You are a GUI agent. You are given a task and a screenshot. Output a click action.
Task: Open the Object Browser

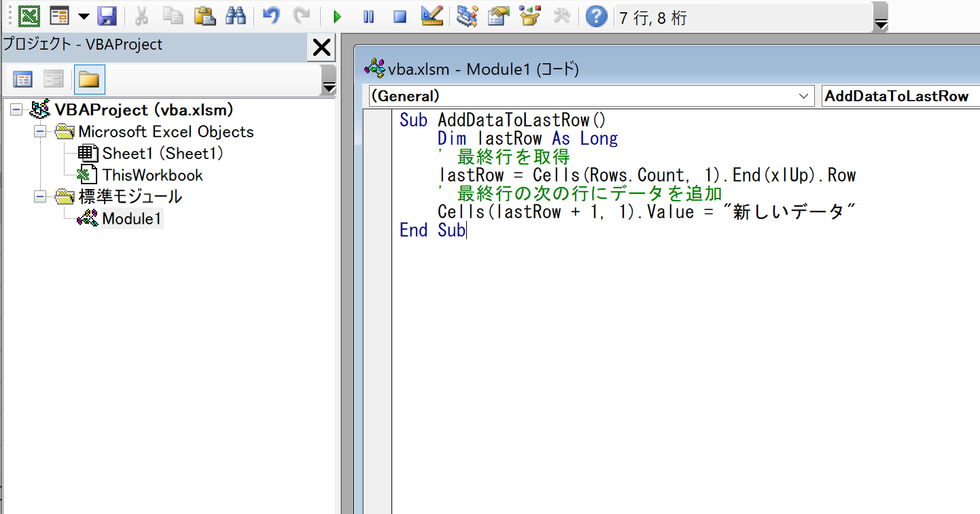click(x=530, y=16)
